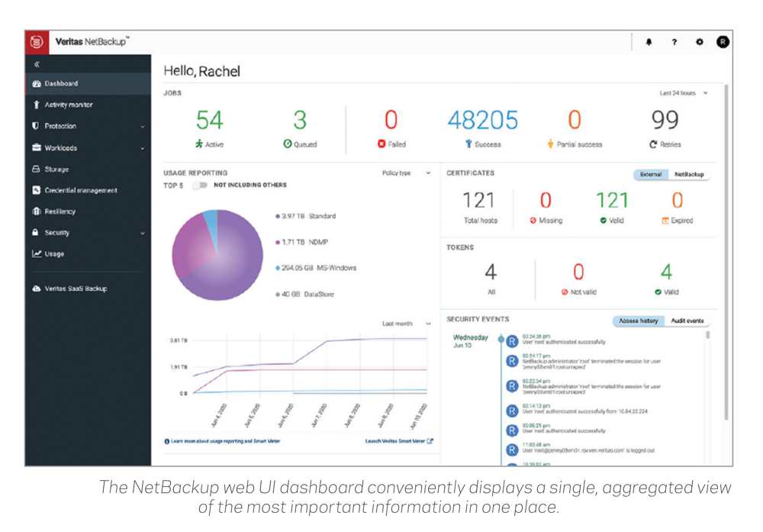This screenshot has height=532, width=763.
Task: Click the Protection shield icon in sidebar
Action: 36,126
